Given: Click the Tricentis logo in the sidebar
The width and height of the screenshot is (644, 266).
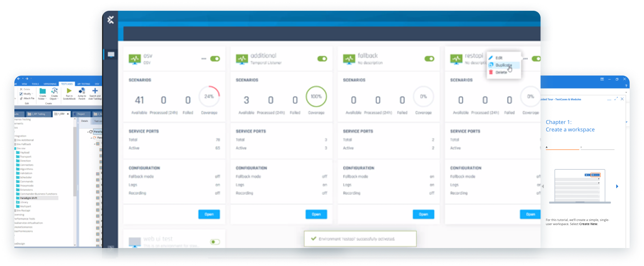Looking at the screenshot, I should [x=111, y=20].
